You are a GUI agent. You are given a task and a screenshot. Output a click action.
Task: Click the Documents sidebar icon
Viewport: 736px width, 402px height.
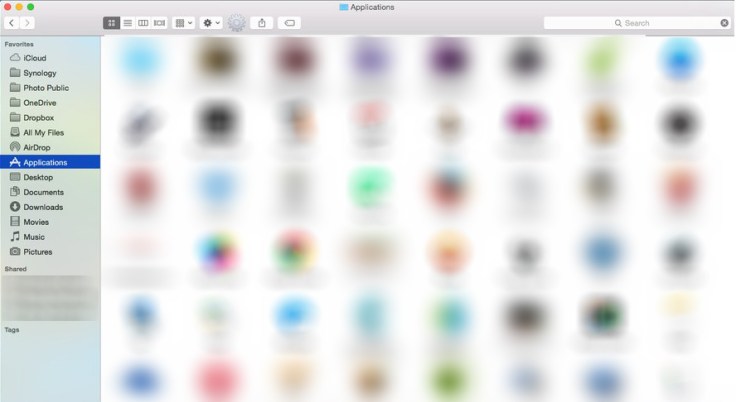(x=15, y=192)
